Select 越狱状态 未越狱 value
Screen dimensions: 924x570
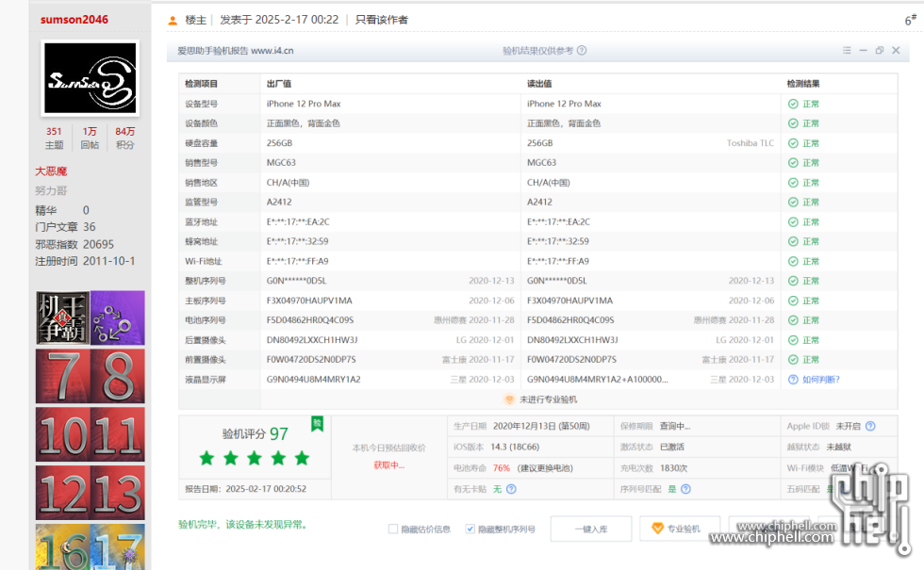(838, 447)
